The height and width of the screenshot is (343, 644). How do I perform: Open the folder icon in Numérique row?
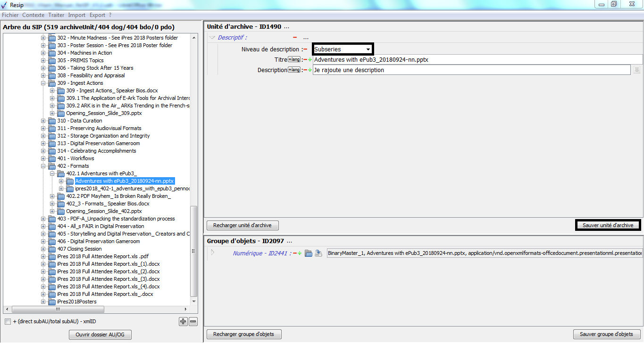point(309,253)
